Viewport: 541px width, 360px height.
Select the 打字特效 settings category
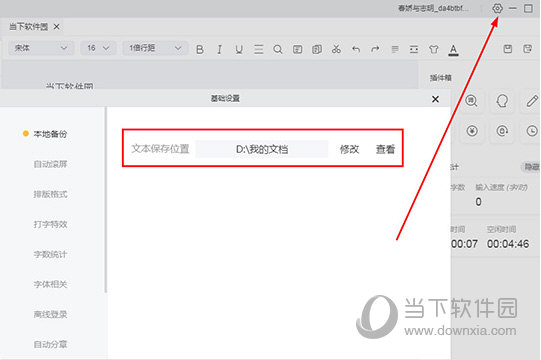click(50, 224)
